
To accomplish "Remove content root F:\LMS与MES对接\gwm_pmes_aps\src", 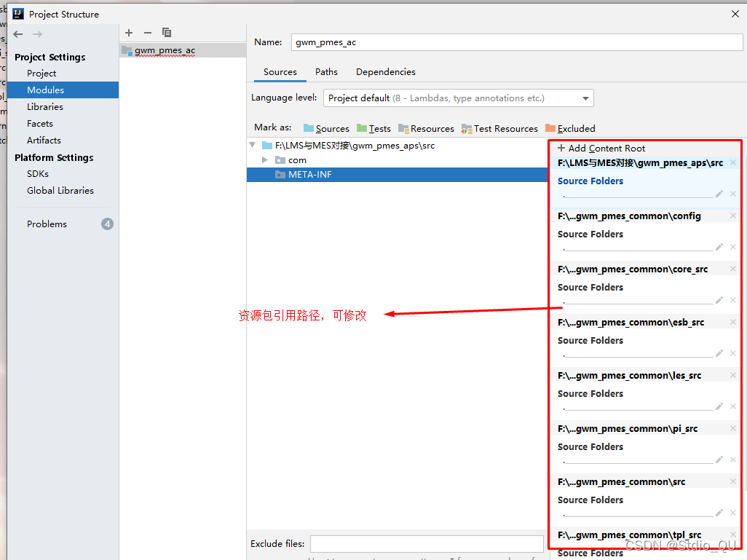I will [x=733, y=162].
